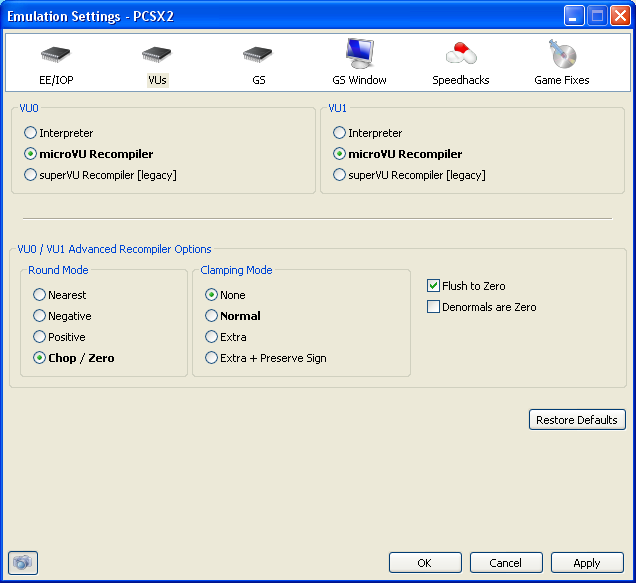Image resolution: width=636 pixels, height=583 pixels.
Task: Switch to the GS Window tab label
Action: [x=359, y=80]
